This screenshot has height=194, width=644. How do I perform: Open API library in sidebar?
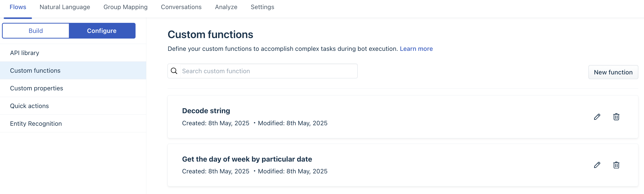(x=25, y=53)
